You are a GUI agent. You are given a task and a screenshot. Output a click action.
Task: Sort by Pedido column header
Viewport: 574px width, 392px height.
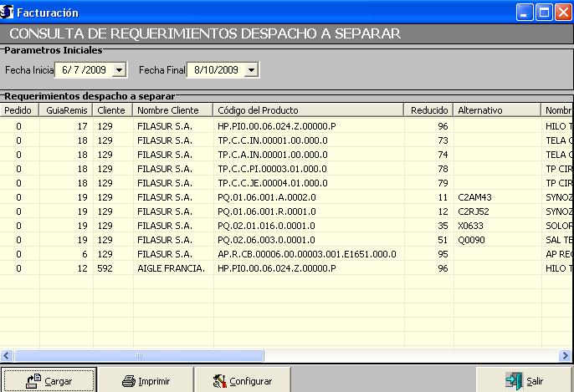click(18, 110)
